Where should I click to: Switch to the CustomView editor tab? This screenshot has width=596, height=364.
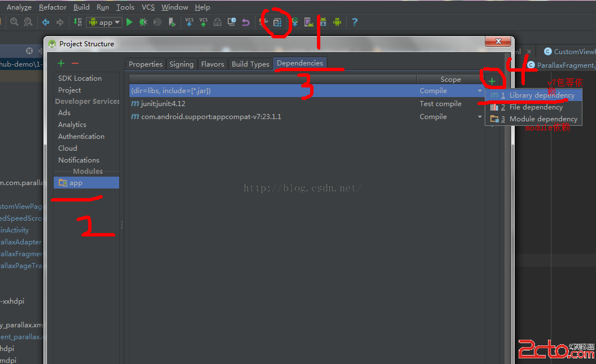click(x=569, y=51)
